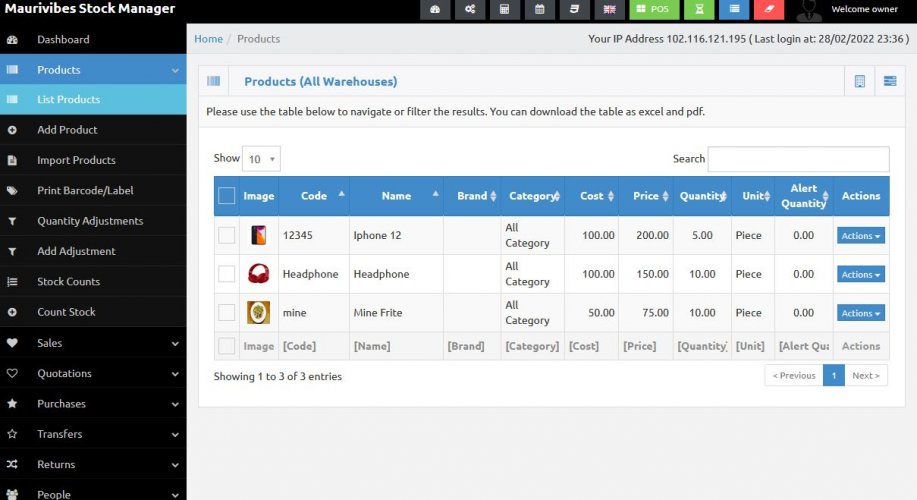Open Dashboard in the sidebar
Image resolution: width=917 pixels, height=500 pixels.
coord(93,39)
